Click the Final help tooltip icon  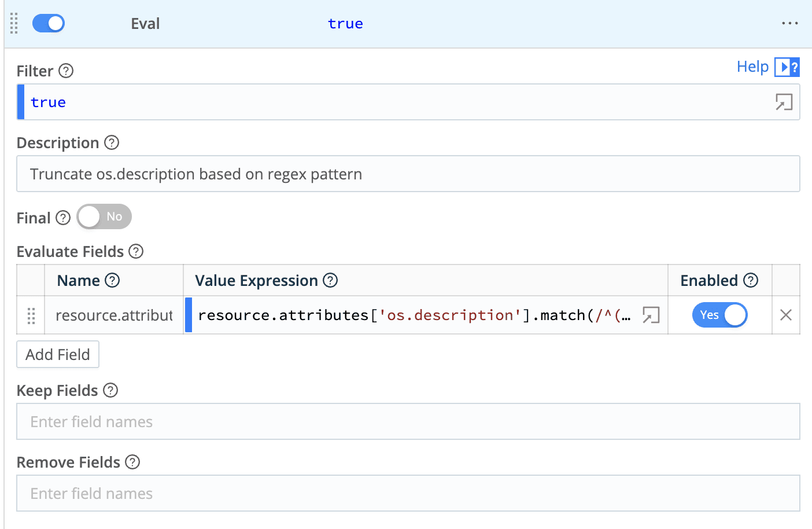click(x=63, y=218)
